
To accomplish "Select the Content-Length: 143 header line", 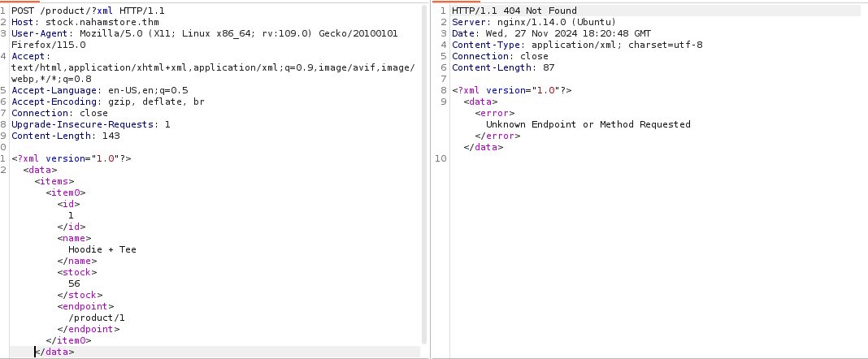I will point(65,136).
